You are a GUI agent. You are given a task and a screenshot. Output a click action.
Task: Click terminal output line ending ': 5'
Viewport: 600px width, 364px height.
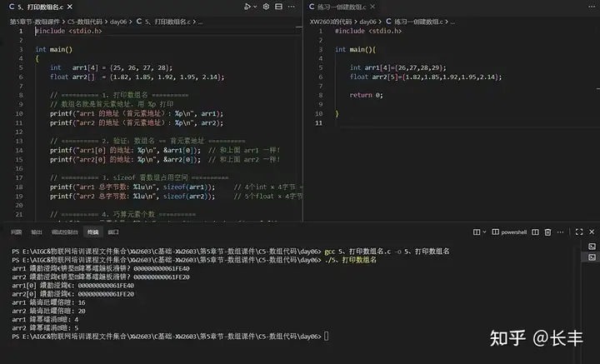45,328
